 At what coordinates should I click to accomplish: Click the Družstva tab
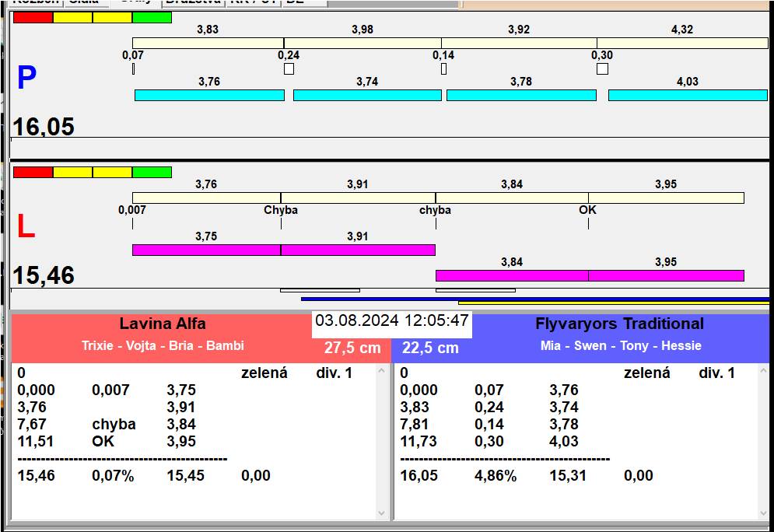tap(191, 2)
